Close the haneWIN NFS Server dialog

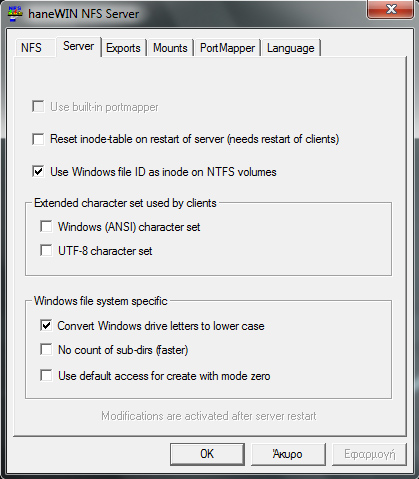[390, 9]
